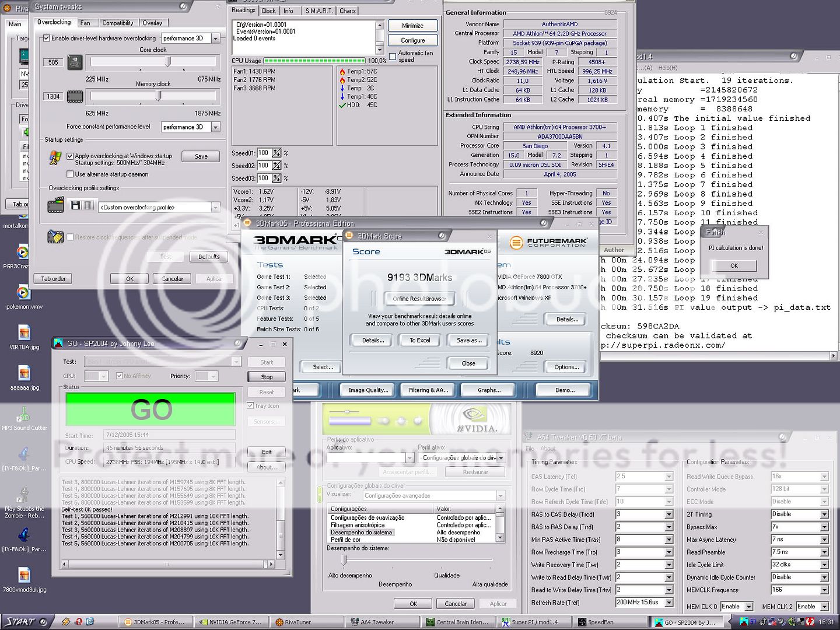Click the delete profile trash icon
The image size is (840, 630).
coord(88,205)
